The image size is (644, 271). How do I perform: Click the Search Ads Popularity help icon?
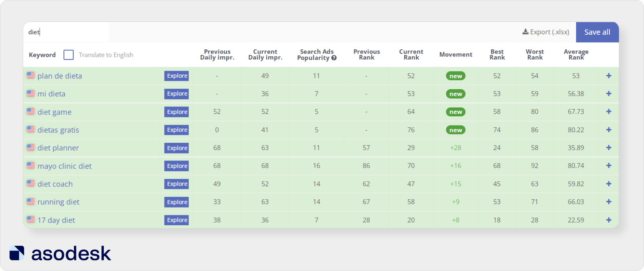pyautogui.click(x=333, y=58)
